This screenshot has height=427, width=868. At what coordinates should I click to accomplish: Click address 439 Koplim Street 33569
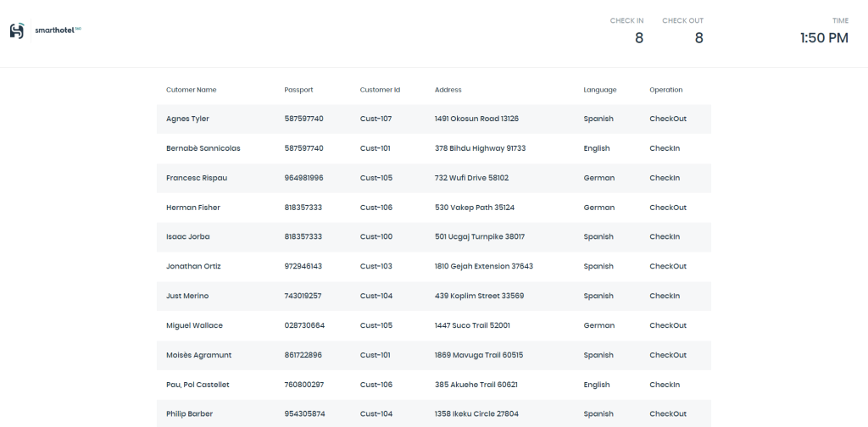(480, 296)
